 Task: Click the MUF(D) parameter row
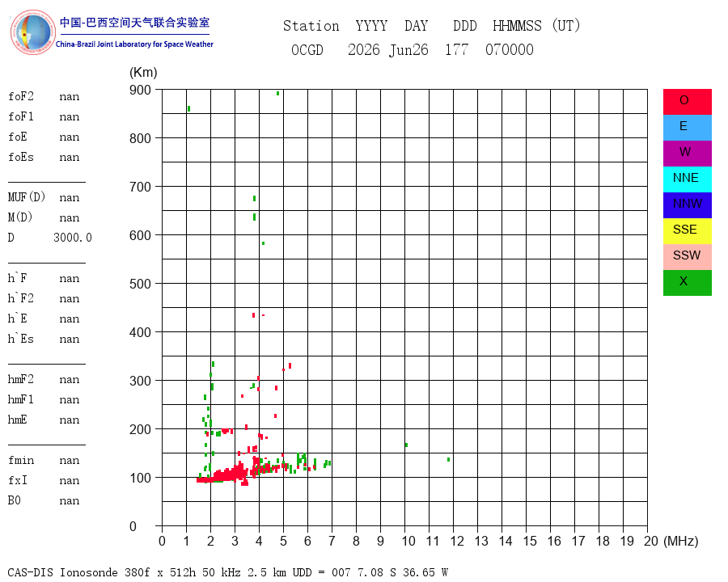point(44,197)
